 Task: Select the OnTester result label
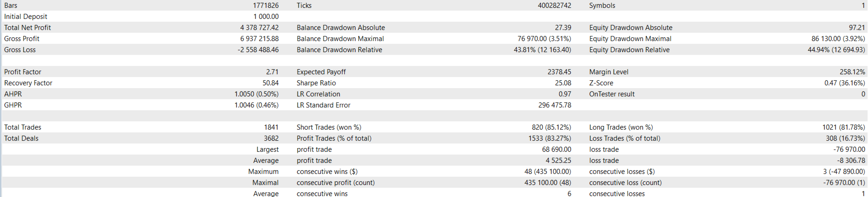click(x=612, y=94)
